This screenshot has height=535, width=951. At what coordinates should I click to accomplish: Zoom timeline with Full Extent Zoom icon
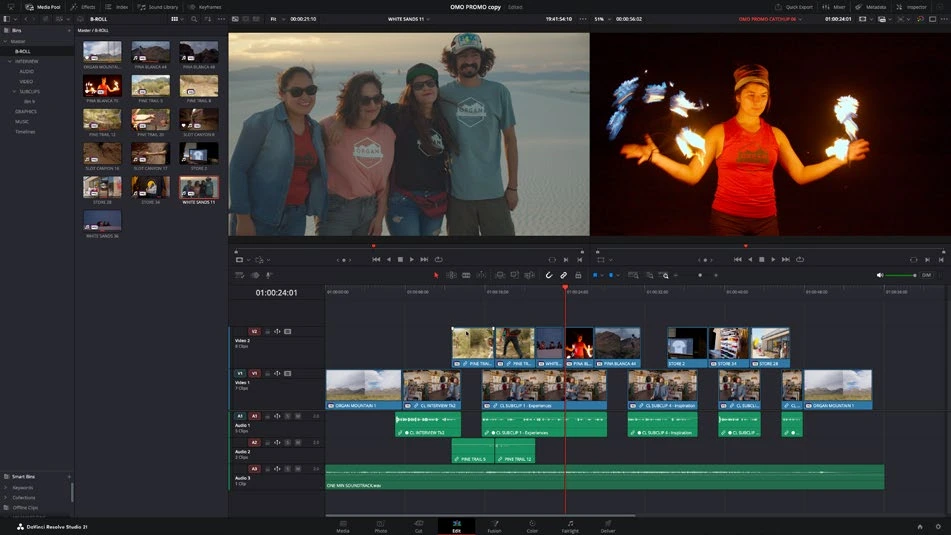click(633, 275)
